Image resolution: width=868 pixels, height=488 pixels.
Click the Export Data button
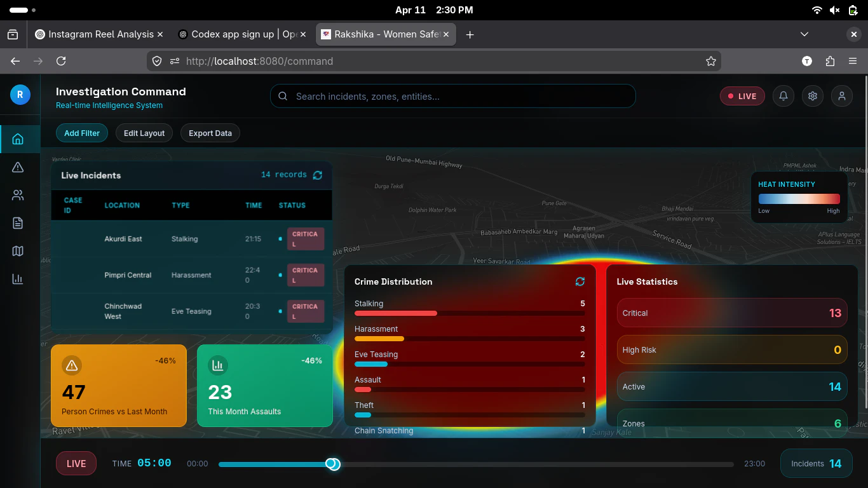[x=210, y=133]
